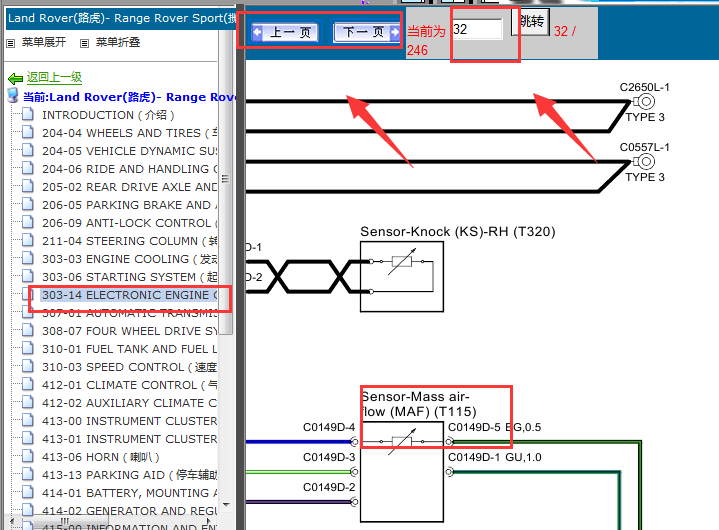Collapse all menus with 菜单折叠
The height and width of the screenshot is (530, 719).
(x=118, y=42)
